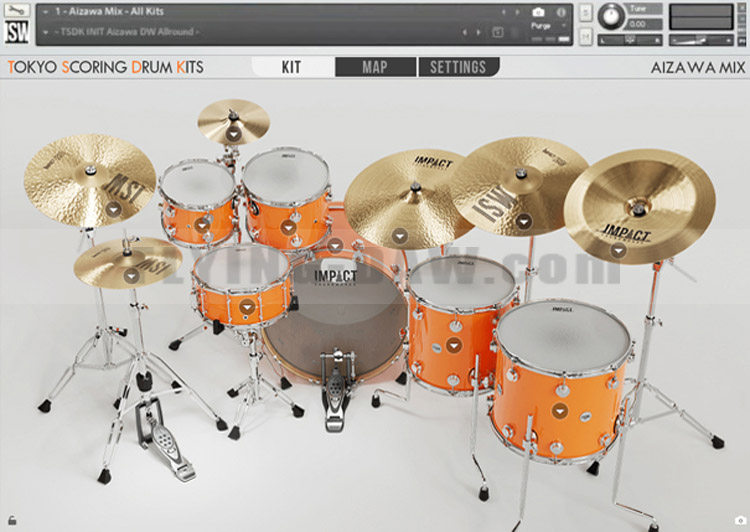Open the snare drum dropdown
The width and height of the screenshot is (750, 532).
247,307
